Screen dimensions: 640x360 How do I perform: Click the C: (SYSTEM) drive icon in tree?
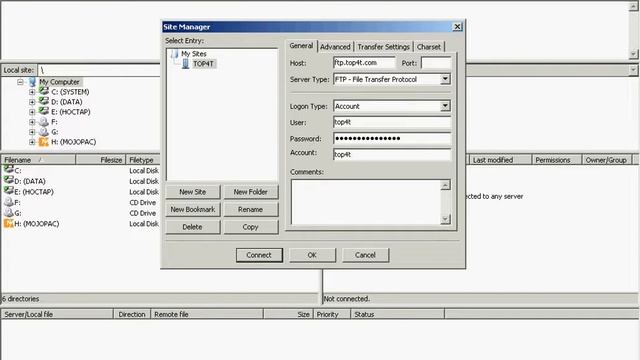point(44,91)
